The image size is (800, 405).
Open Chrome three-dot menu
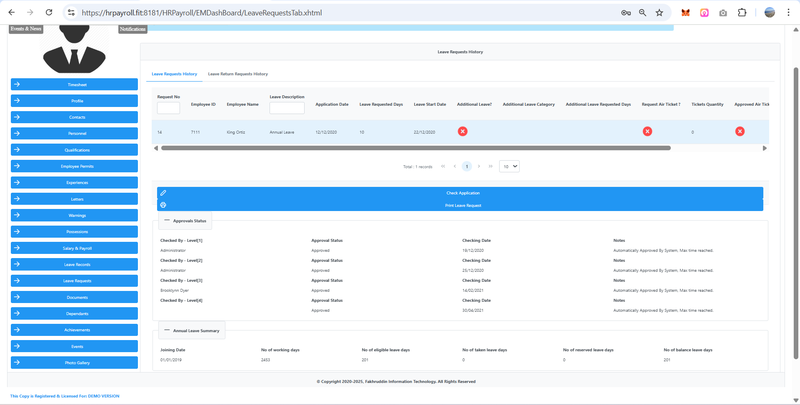788,13
